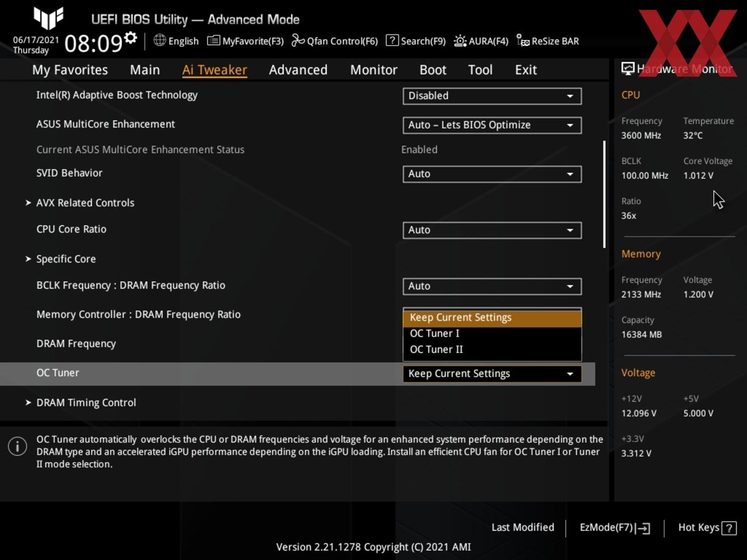Click the 06/17/2021 date text
The height and width of the screenshot is (560, 747).
pyautogui.click(x=36, y=40)
